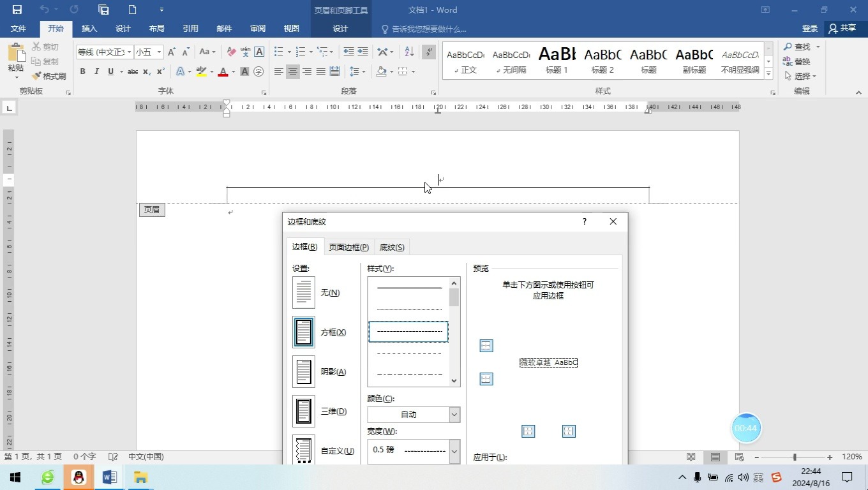Viewport: 868px width, 490px height.
Task: Decrease paragraph indent
Action: click(x=348, y=52)
